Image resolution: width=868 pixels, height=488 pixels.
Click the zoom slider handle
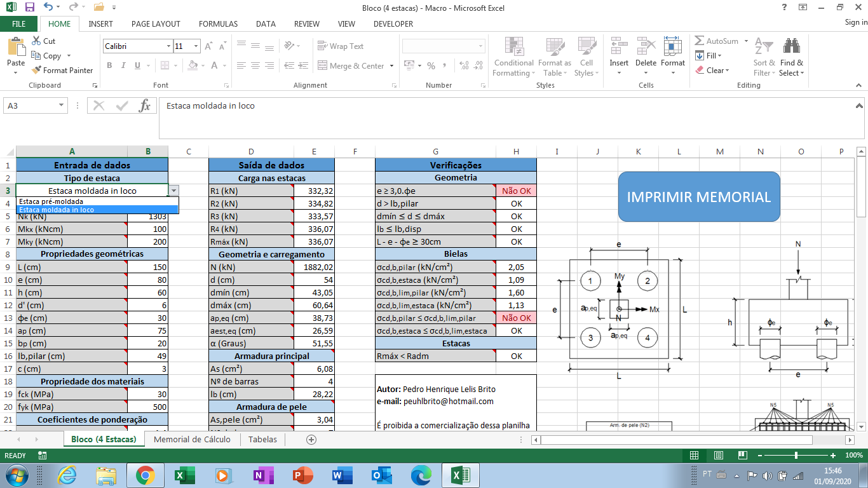click(796, 456)
